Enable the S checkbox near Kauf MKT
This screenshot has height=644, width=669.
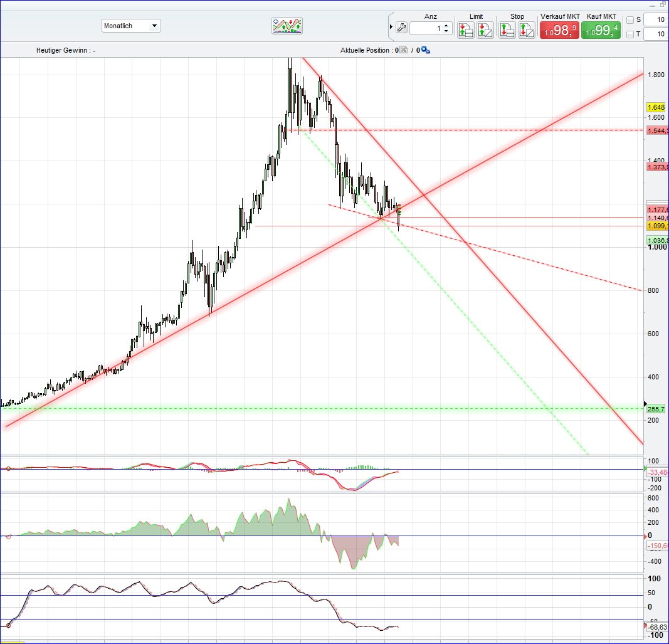click(x=630, y=19)
